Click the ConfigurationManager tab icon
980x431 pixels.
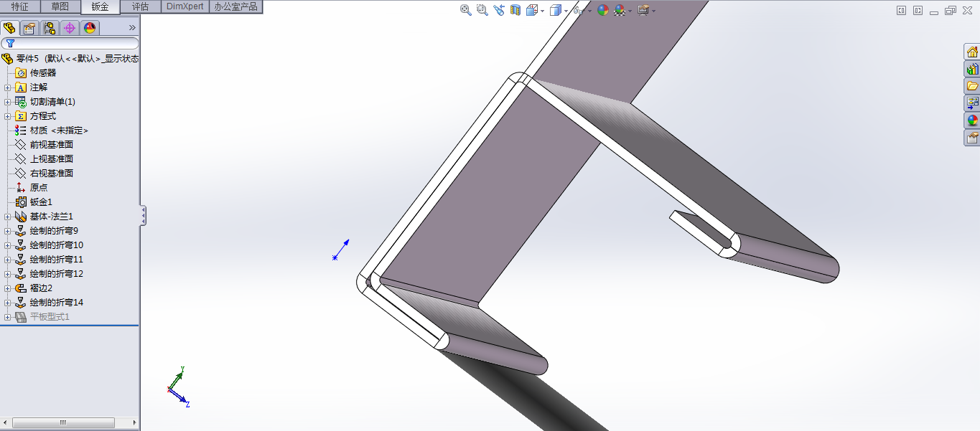[x=50, y=28]
